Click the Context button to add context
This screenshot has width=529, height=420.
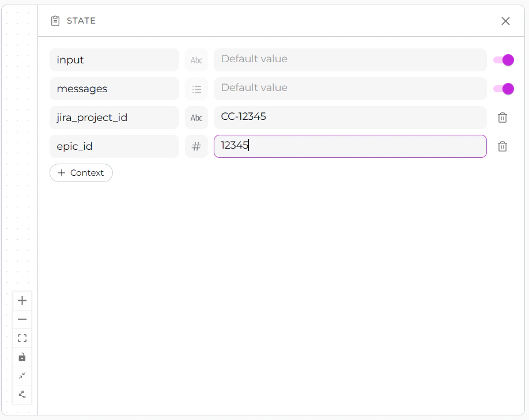[81, 173]
